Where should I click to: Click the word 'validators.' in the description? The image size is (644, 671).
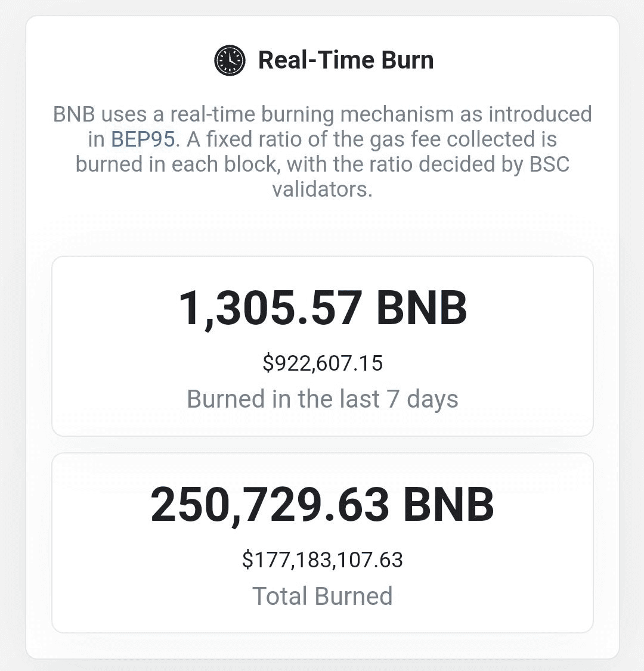(323, 189)
